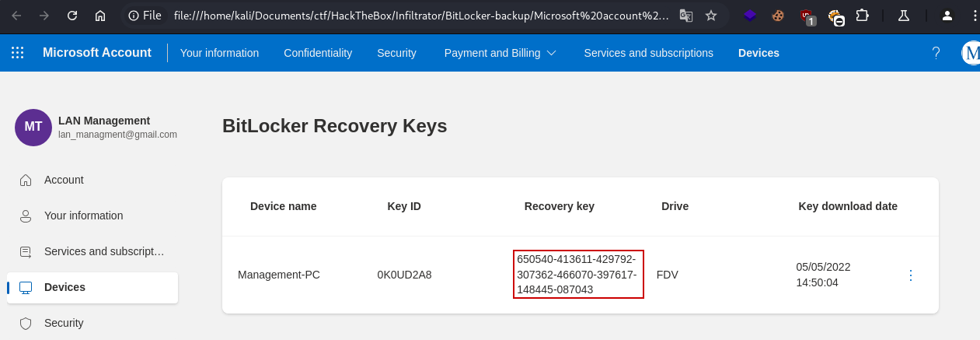Open Your information in the sidebar
980x340 pixels.
click(83, 216)
